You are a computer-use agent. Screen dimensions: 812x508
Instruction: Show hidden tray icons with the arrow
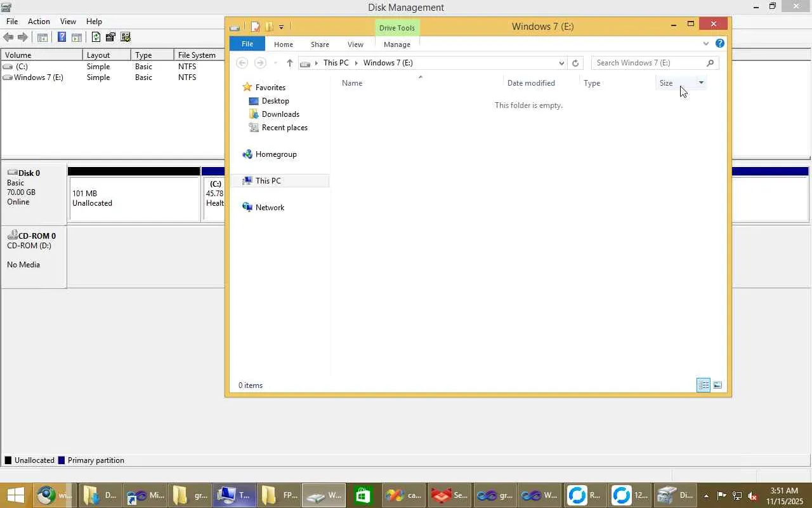coord(706,496)
